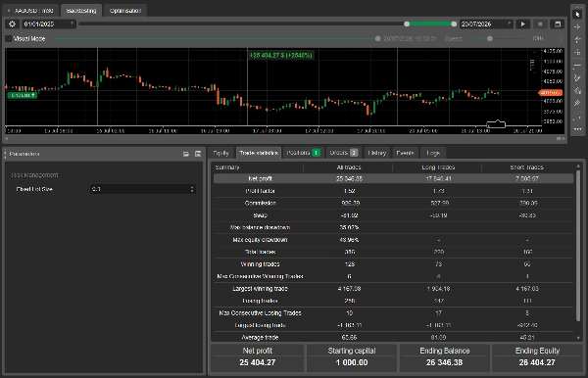Adjust the Fixed Lot Size stepper arrows

point(192,189)
